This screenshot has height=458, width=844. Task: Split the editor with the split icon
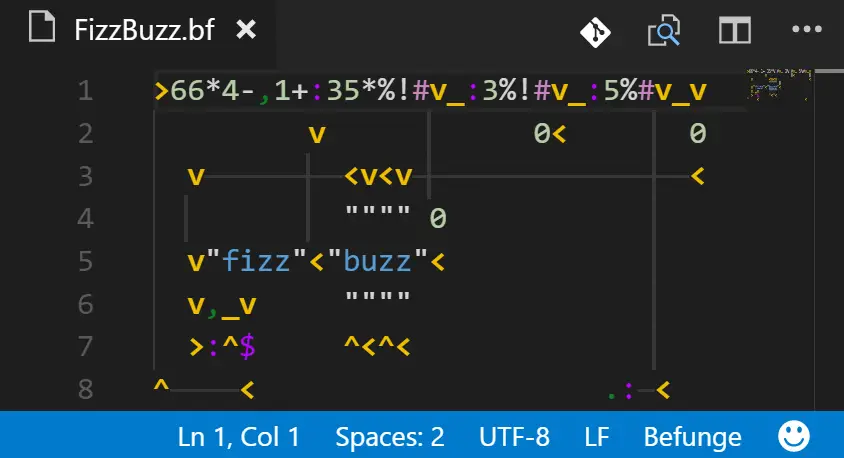[735, 30]
